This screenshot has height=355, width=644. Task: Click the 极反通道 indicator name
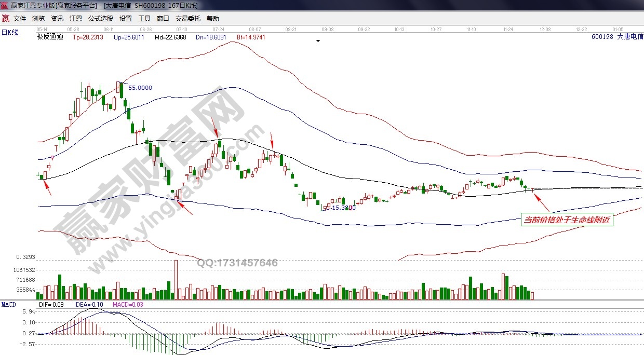pyautogui.click(x=50, y=37)
